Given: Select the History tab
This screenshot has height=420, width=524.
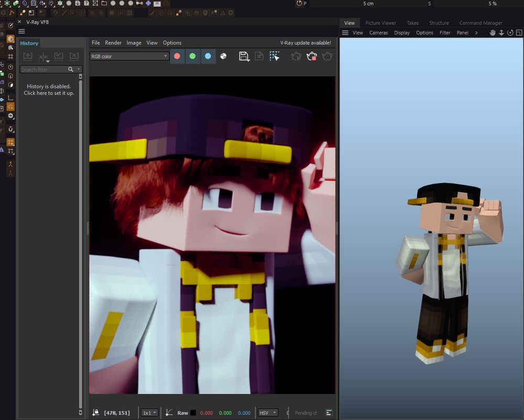Looking at the screenshot, I should click(29, 43).
